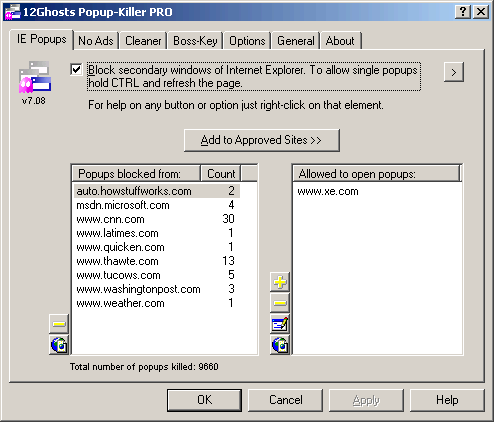Select www.xe.com in allowed list
This screenshot has height=422, width=494.
coord(328,191)
